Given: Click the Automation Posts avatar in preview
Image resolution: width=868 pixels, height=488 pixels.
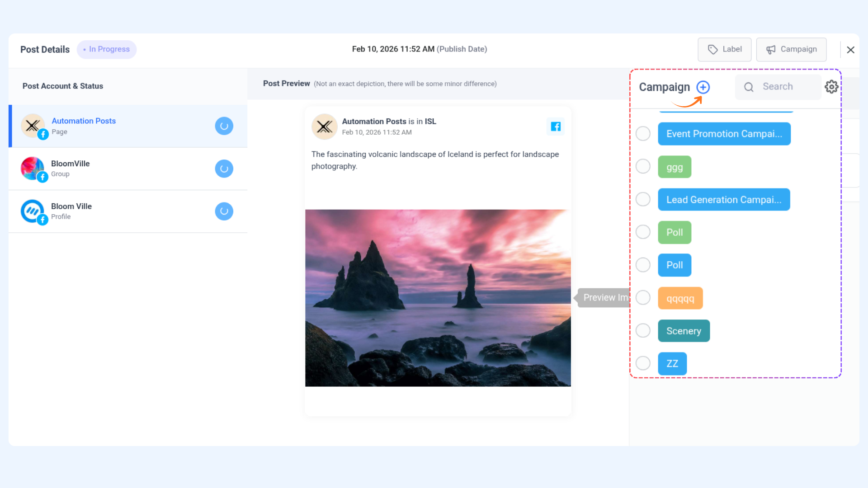Looking at the screenshot, I should [324, 127].
